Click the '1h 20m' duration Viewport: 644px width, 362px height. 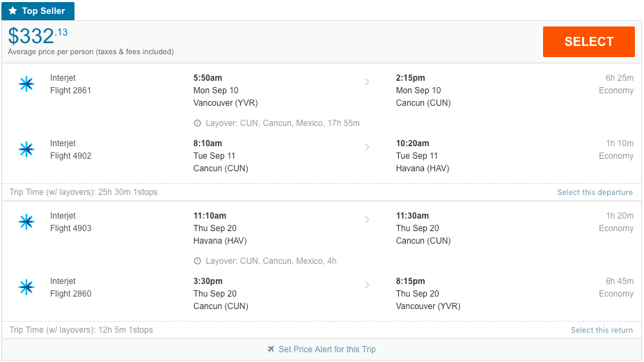tap(620, 215)
